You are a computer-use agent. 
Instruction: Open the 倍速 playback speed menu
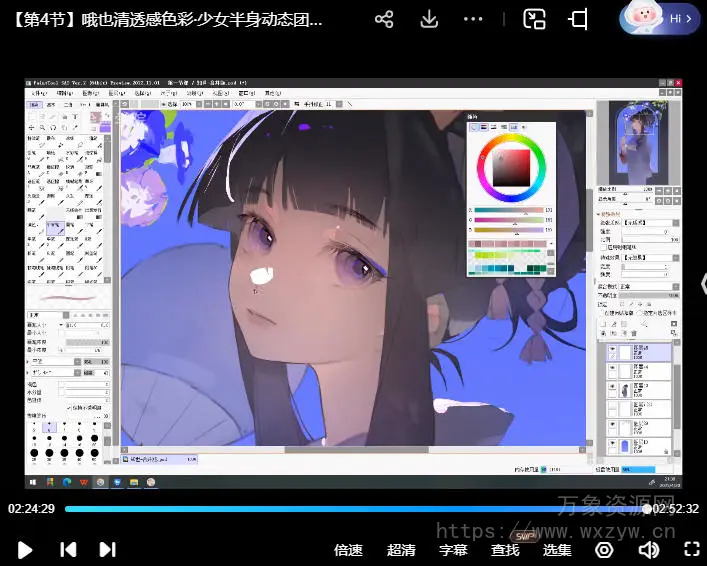[x=348, y=549]
